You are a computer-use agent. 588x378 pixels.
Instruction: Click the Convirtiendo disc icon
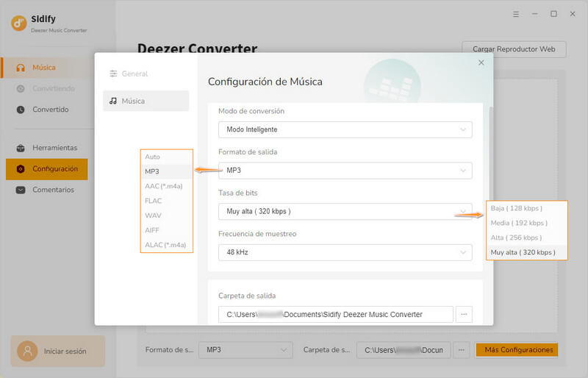pyautogui.click(x=21, y=88)
